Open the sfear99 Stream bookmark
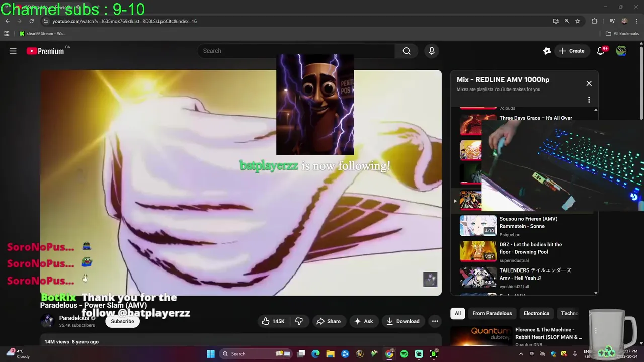The image size is (644, 362). coord(43,34)
